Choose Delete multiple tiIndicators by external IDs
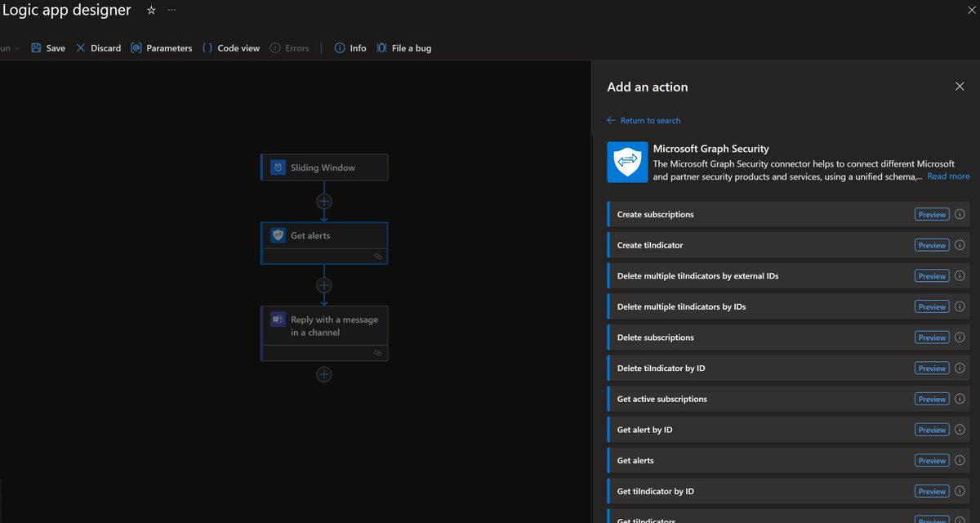The image size is (980, 523). pos(788,276)
